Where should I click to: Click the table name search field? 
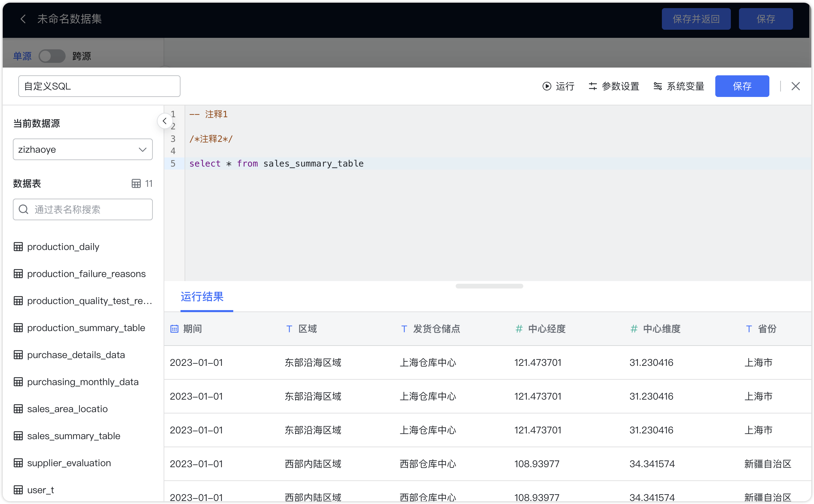(x=83, y=209)
